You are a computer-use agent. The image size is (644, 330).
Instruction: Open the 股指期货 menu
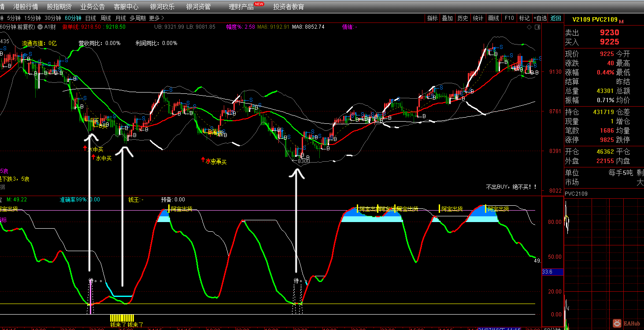[59, 7]
